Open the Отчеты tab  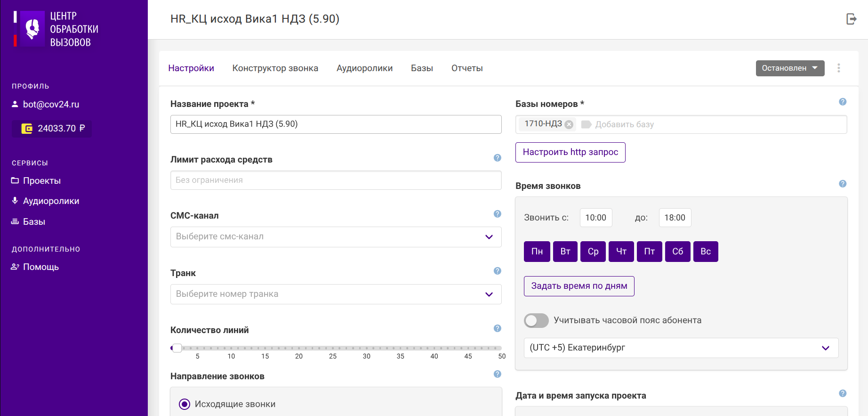467,68
